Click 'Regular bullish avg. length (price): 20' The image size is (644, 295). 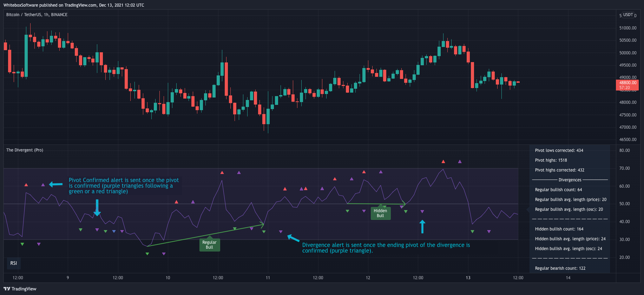point(571,200)
